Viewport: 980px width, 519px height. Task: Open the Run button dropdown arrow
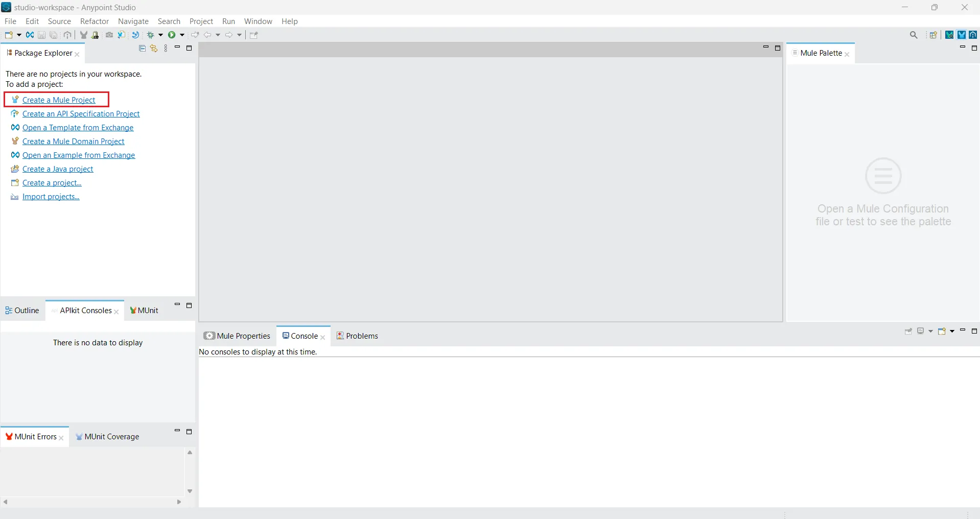click(x=182, y=34)
